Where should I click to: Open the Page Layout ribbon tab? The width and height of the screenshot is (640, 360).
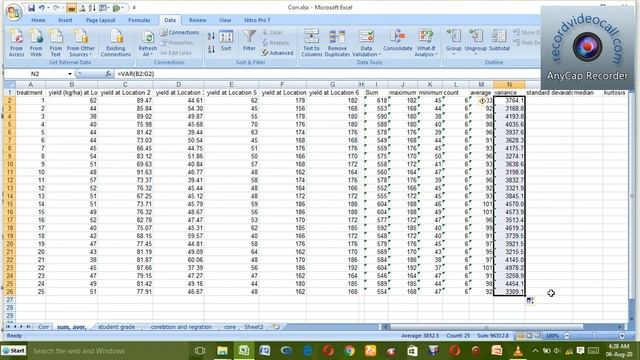pyautogui.click(x=100, y=20)
